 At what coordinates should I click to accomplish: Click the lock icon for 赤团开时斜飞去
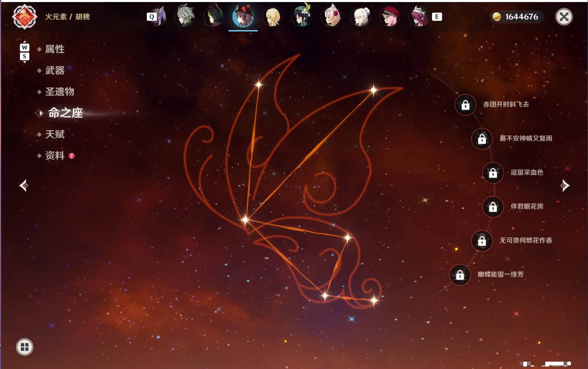click(465, 105)
